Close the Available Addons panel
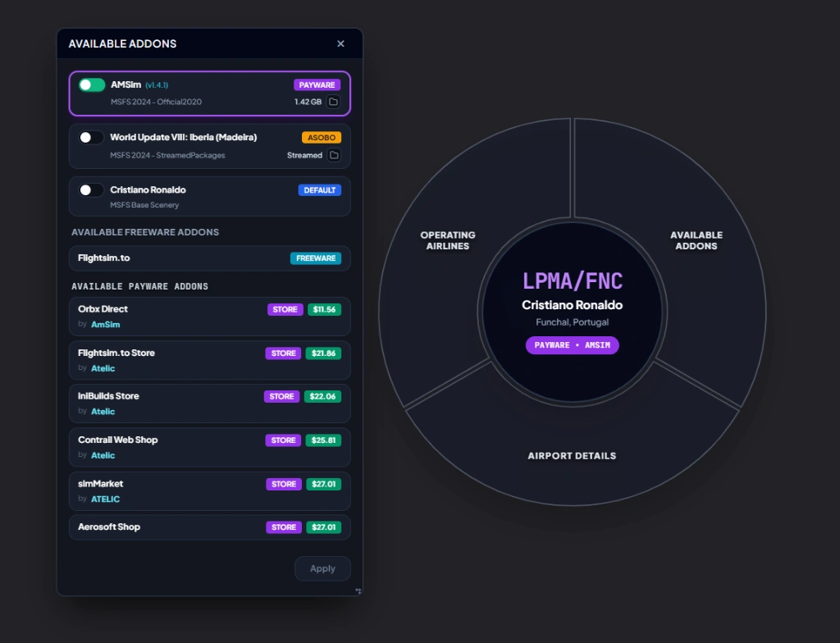The height and width of the screenshot is (643, 840). click(x=340, y=44)
